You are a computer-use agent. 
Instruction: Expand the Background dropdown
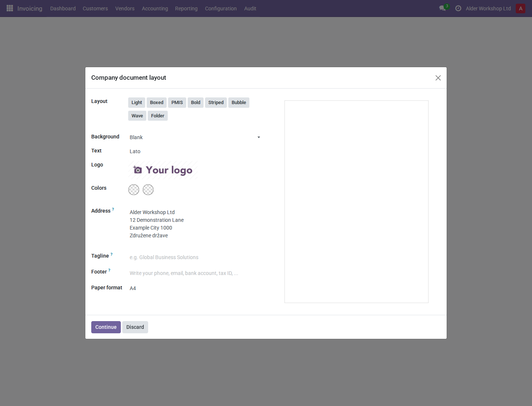pyautogui.click(x=195, y=137)
